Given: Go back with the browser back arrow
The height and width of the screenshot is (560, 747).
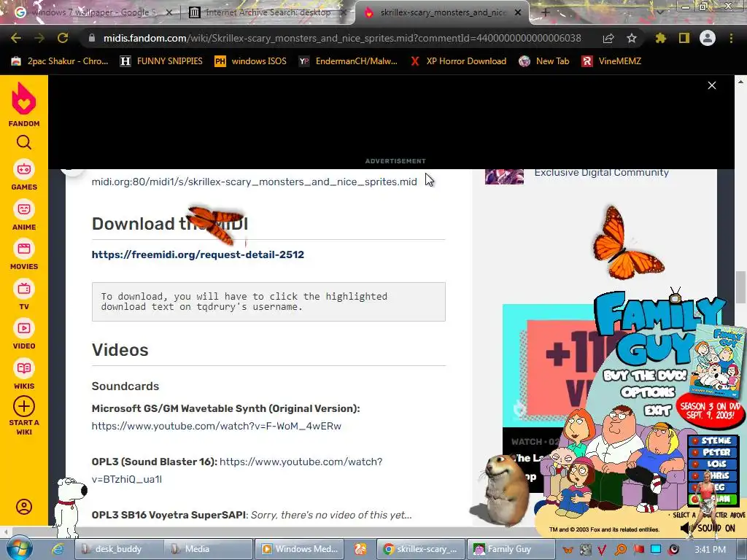Looking at the screenshot, I should [16, 38].
